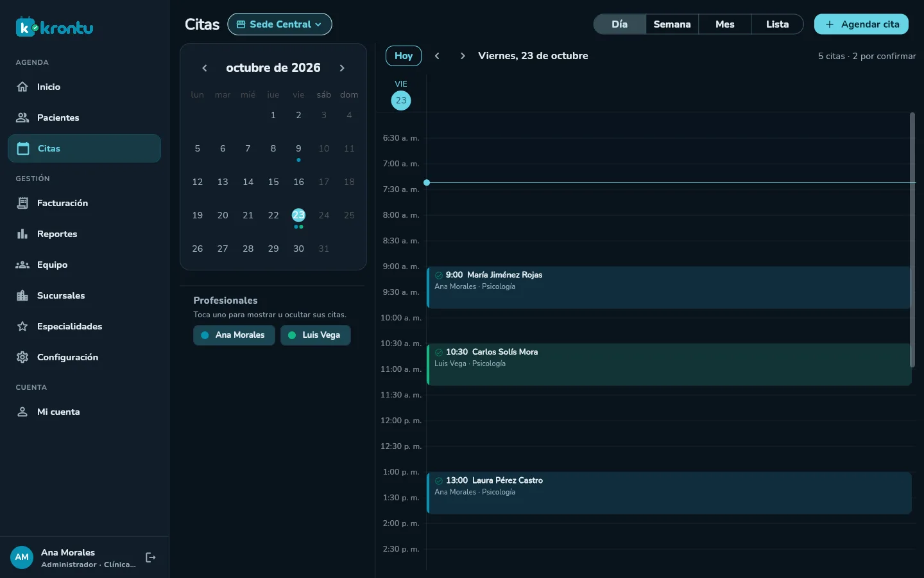The image size is (924, 578).
Task: Open Sucursales via the building icon
Action: pyautogui.click(x=22, y=295)
